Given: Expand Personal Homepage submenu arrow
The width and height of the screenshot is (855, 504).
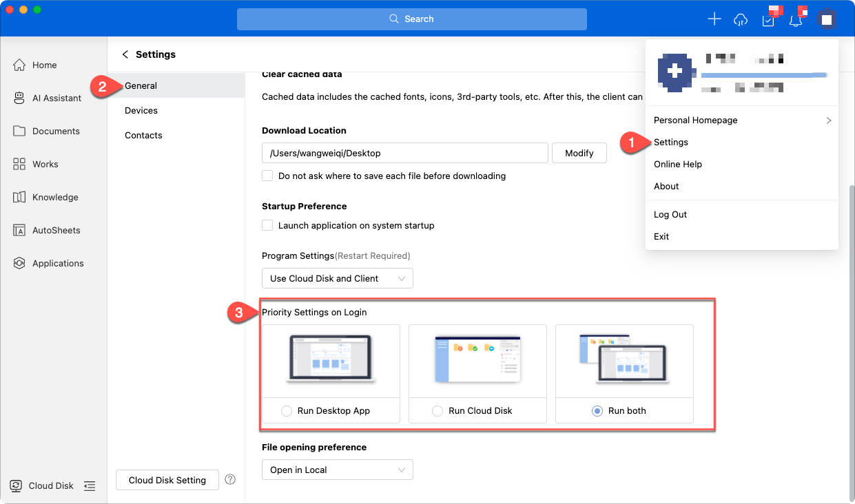Looking at the screenshot, I should click(x=828, y=120).
